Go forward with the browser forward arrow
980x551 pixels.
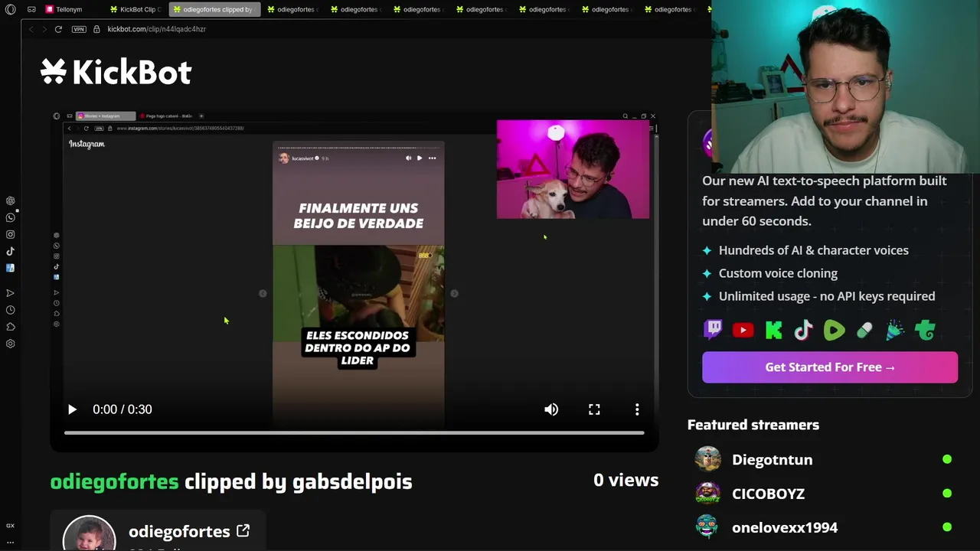44,29
